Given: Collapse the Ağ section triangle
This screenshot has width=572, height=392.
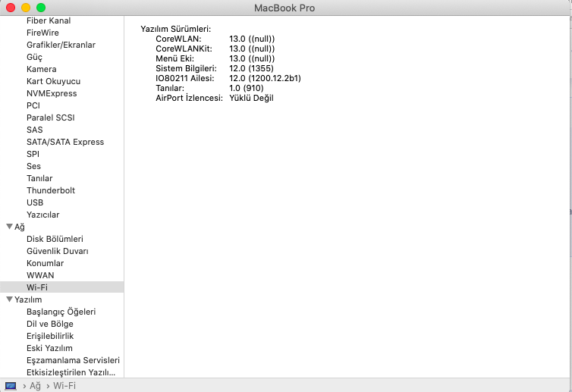Looking at the screenshot, I should click(9, 227).
